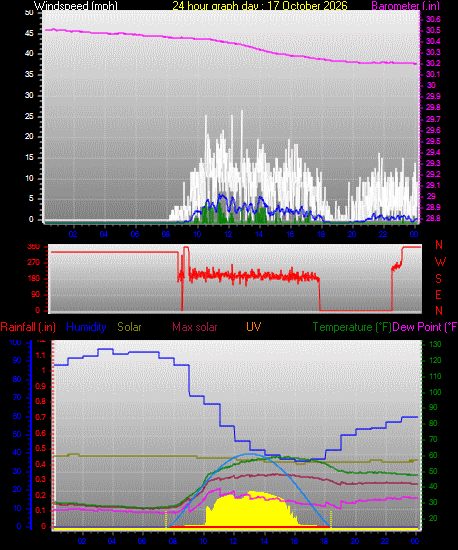Click the "29.9" barometer scale value
458x550 pixels.
(433, 96)
